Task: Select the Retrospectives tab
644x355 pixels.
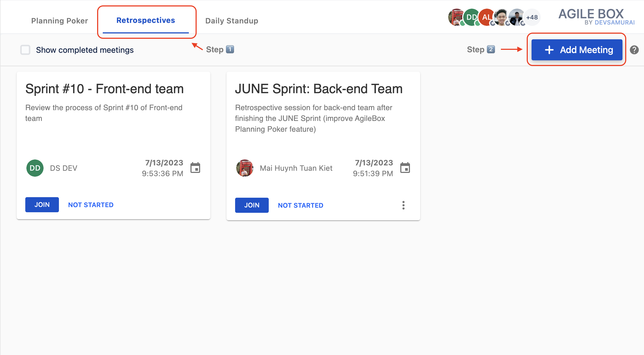Action: (x=146, y=20)
